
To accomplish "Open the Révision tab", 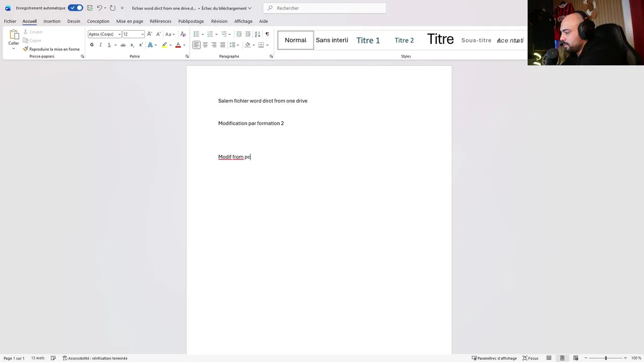I will pyautogui.click(x=219, y=21).
